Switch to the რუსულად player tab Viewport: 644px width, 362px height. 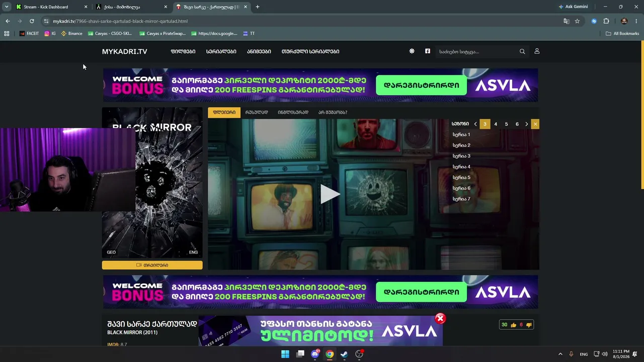pos(257,113)
